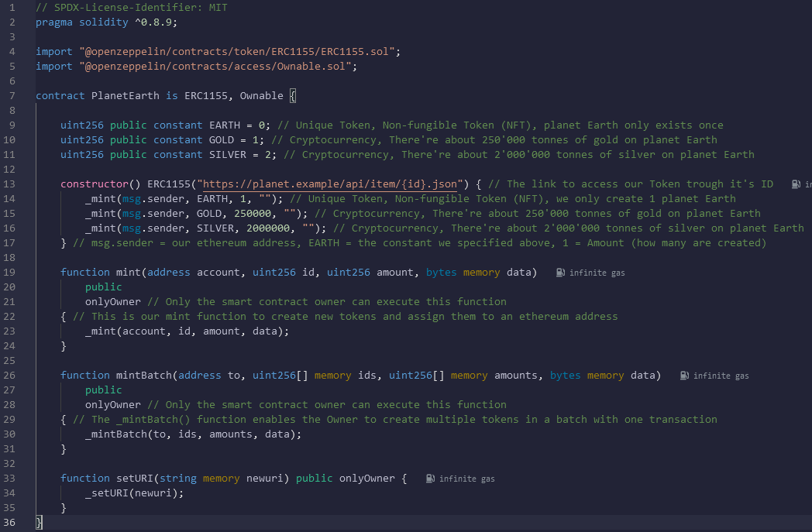Click value '250000' in GOLD mint call
The height and width of the screenshot is (532, 812).
pos(252,214)
